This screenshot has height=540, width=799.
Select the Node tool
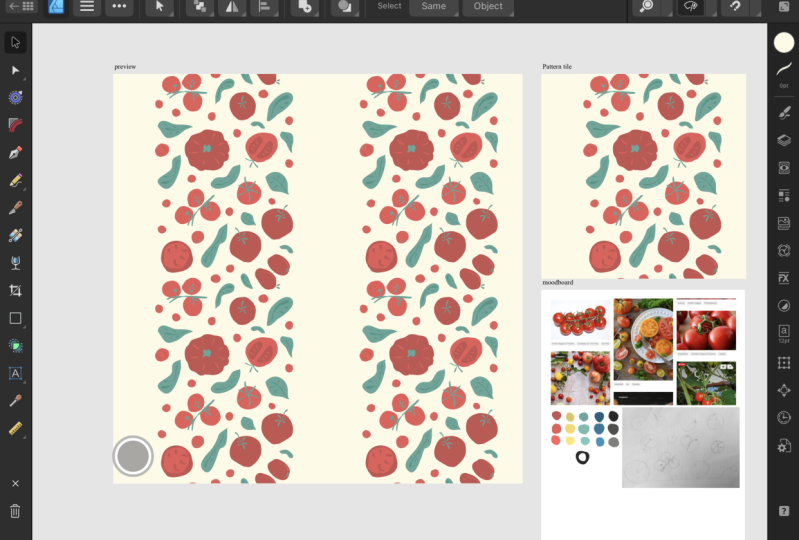pyautogui.click(x=15, y=70)
